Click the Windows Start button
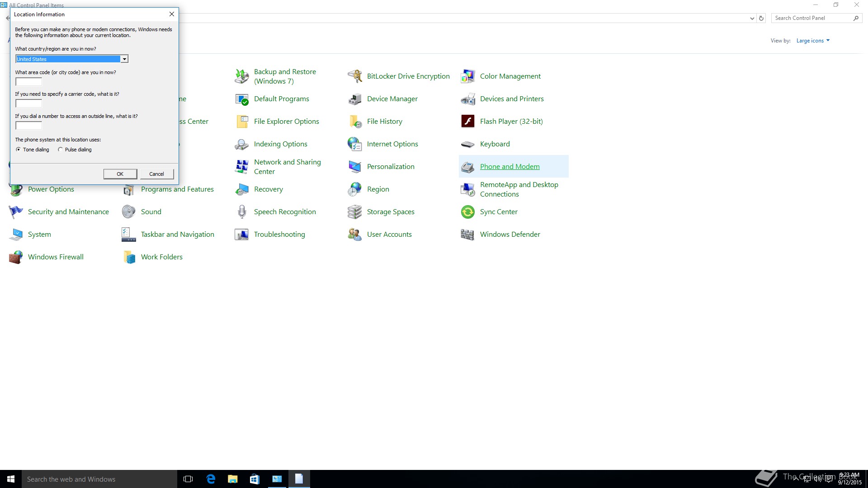This screenshot has width=868, height=488. click(11, 479)
